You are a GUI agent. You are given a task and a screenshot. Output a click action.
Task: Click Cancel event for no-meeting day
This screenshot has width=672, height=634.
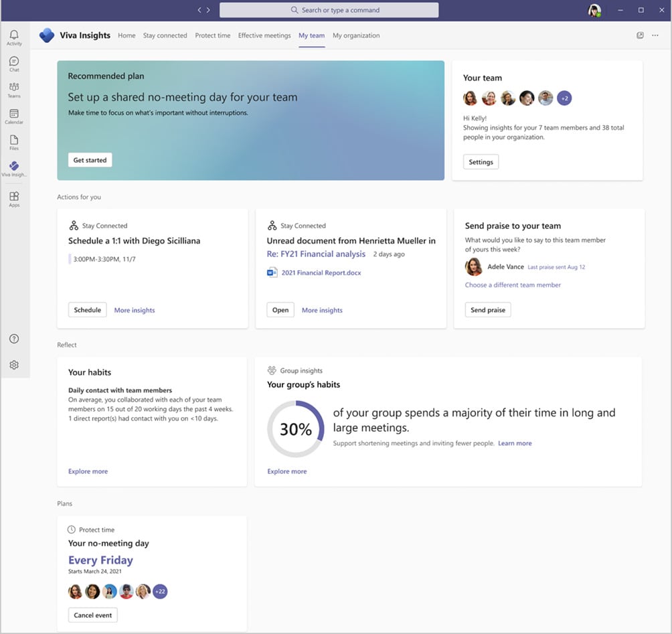(x=92, y=615)
